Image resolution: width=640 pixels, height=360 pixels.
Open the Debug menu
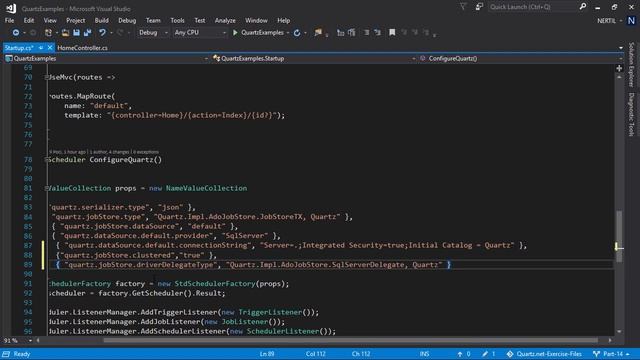(x=127, y=20)
